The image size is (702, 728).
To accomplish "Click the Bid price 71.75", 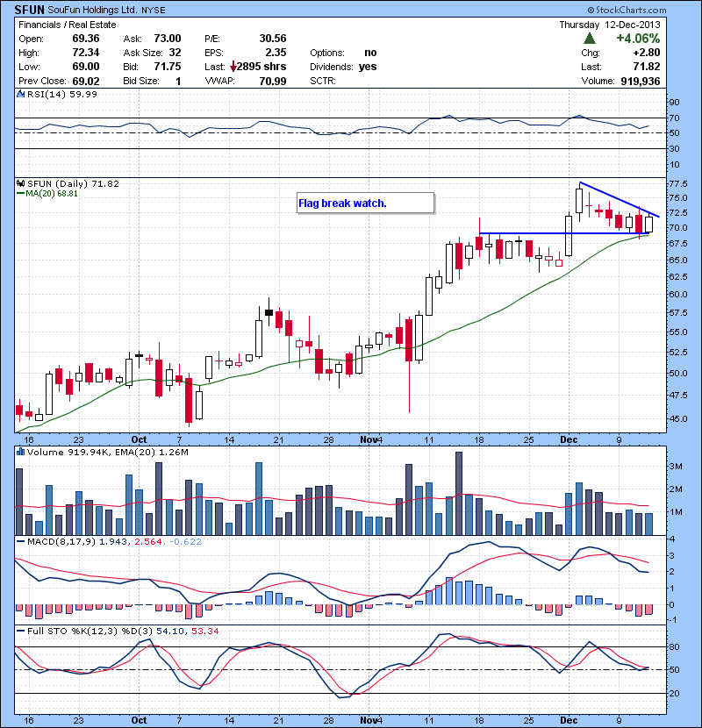I will 168,67.
